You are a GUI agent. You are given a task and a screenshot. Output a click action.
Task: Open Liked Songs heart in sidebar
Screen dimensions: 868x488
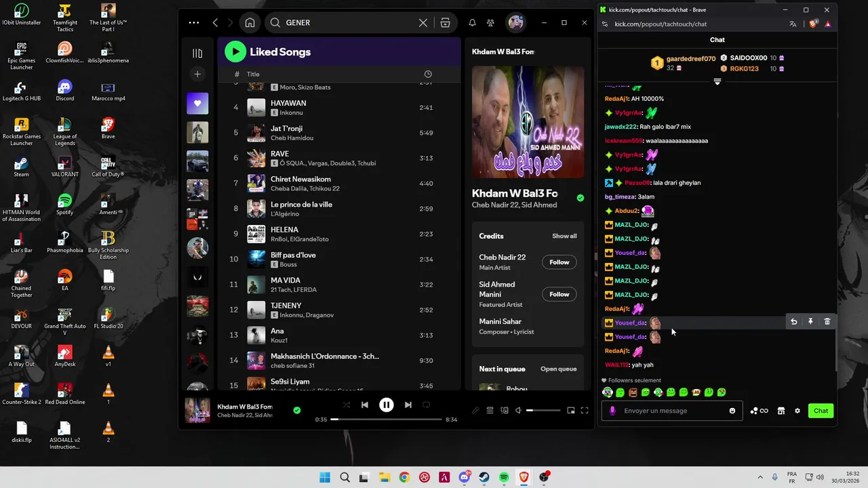(197, 103)
